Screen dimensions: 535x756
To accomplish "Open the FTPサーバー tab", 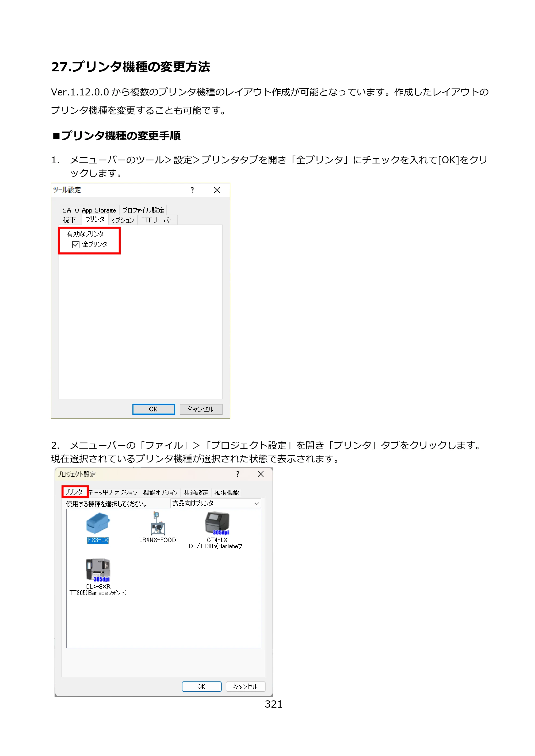I will (158, 220).
